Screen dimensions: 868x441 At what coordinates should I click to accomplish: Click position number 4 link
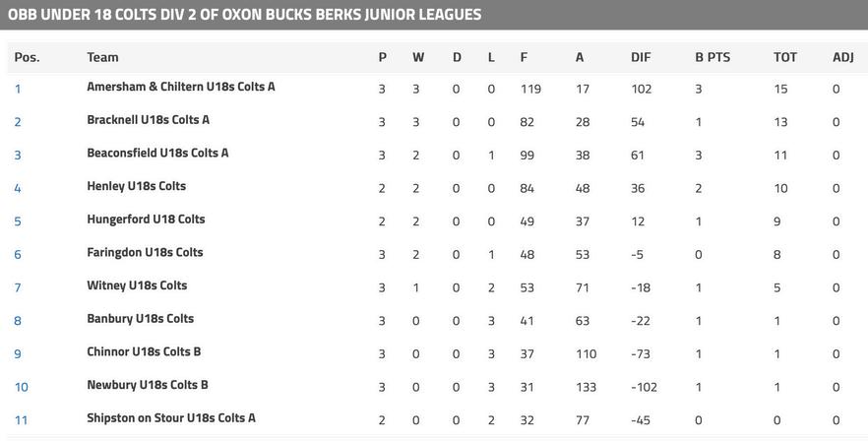(18, 188)
